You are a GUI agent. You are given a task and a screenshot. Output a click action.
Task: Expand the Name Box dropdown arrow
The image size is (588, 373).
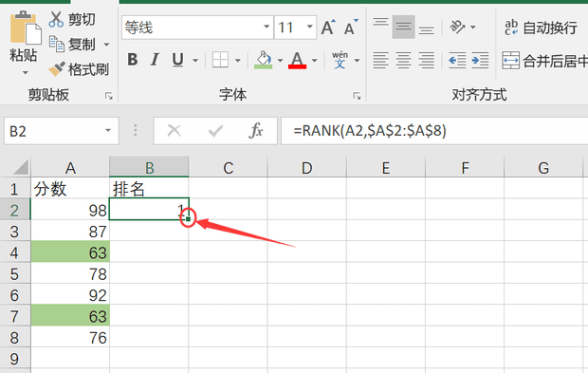tap(108, 131)
